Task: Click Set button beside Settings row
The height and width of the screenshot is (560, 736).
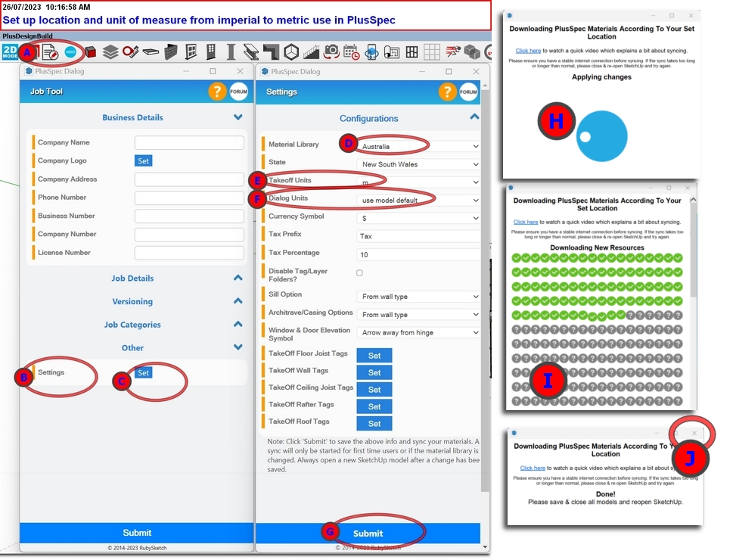Action: [x=143, y=373]
